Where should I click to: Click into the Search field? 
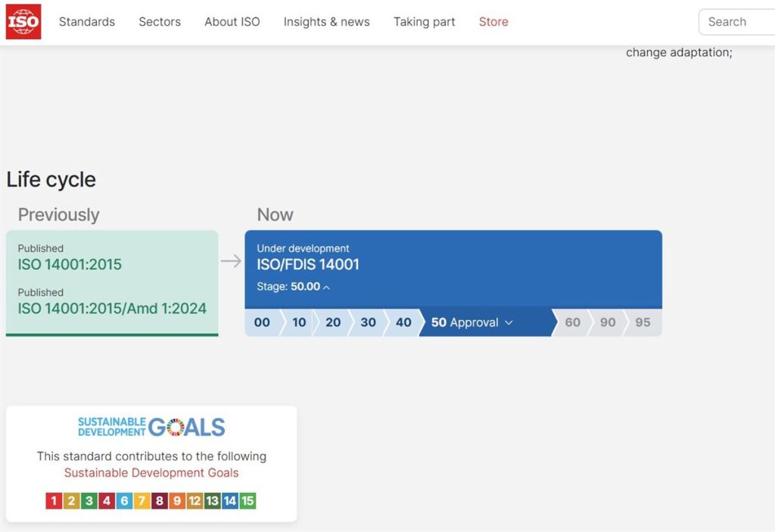pyautogui.click(x=736, y=22)
